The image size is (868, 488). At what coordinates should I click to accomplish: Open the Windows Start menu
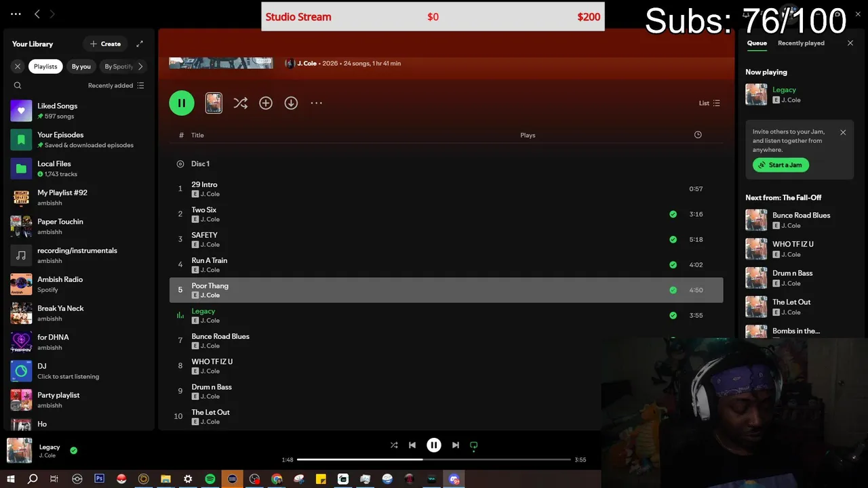[x=11, y=479]
